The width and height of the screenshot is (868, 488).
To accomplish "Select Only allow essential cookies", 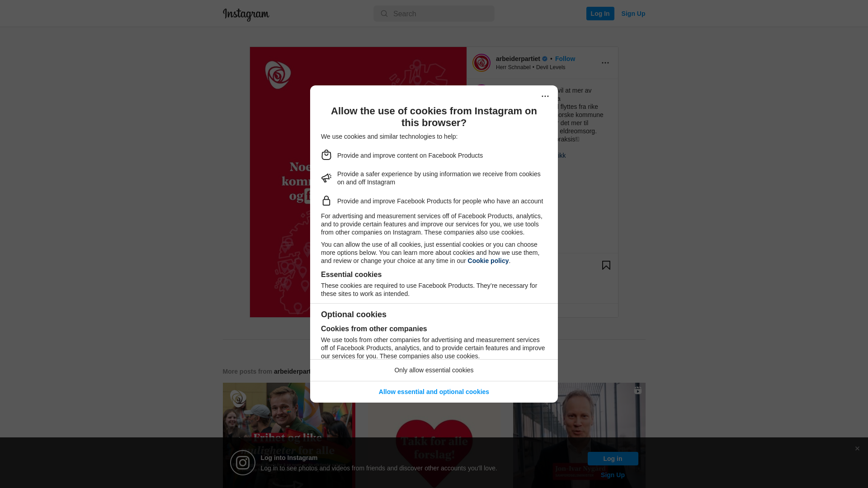I will [434, 370].
